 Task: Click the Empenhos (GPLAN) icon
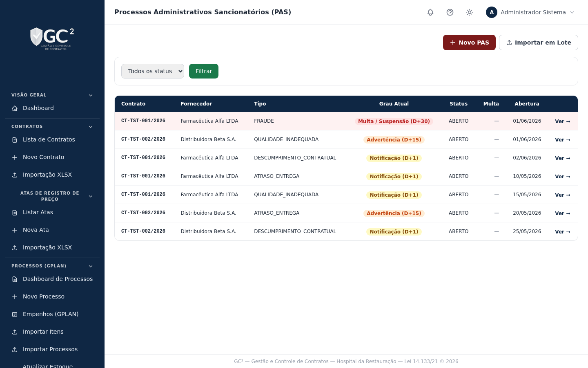(x=15, y=314)
